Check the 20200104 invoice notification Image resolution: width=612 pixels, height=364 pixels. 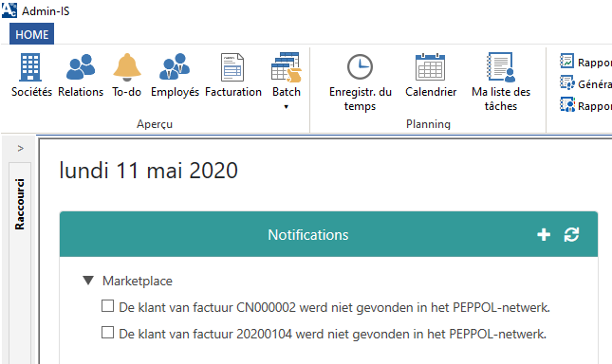(x=108, y=333)
